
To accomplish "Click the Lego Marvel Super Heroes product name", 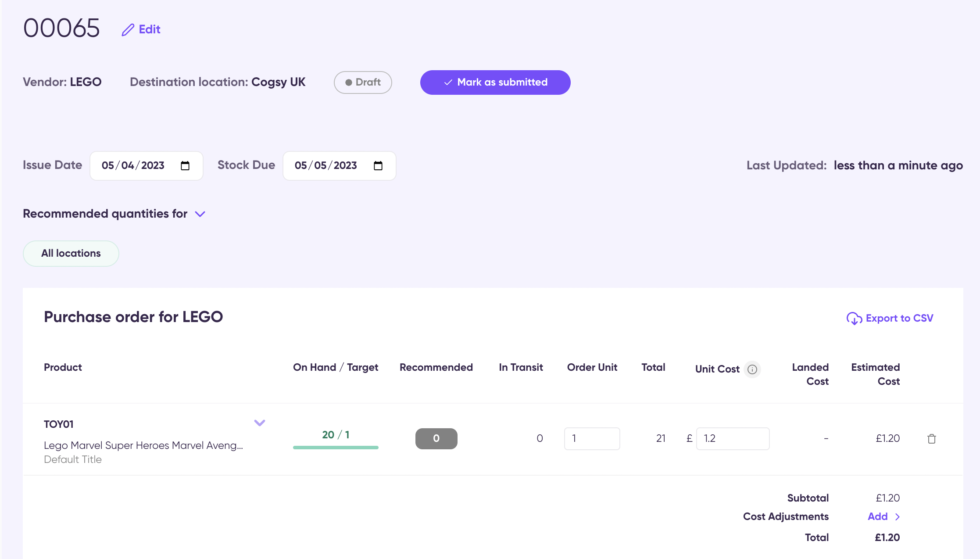I will 143,446.
